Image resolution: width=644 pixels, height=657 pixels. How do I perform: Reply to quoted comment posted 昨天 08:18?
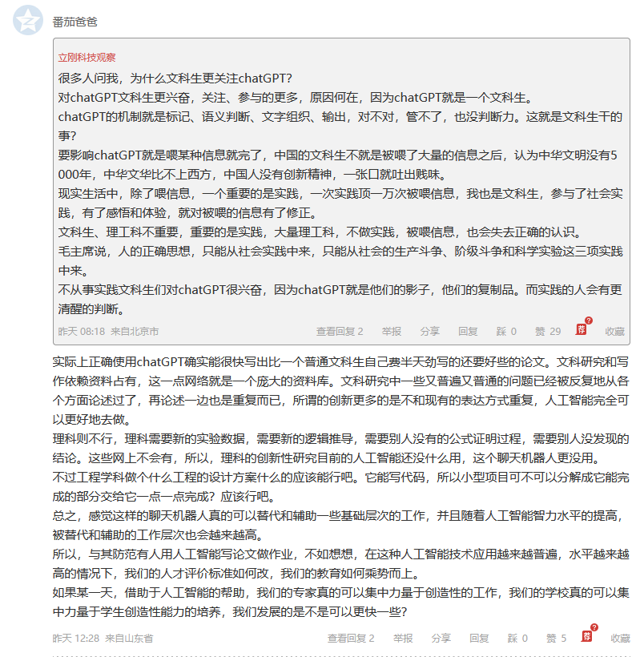[x=468, y=332]
